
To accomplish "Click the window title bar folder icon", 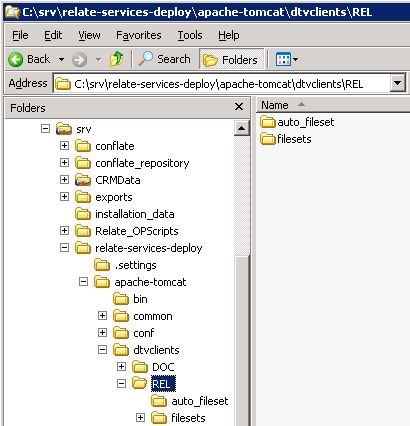I will pyautogui.click(x=12, y=12).
